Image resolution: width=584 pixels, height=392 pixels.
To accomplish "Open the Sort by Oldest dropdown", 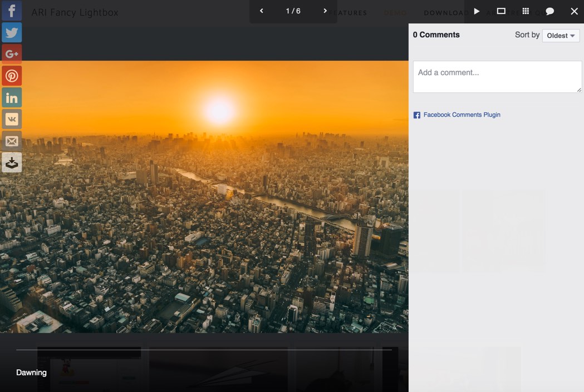I will pos(561,36).
